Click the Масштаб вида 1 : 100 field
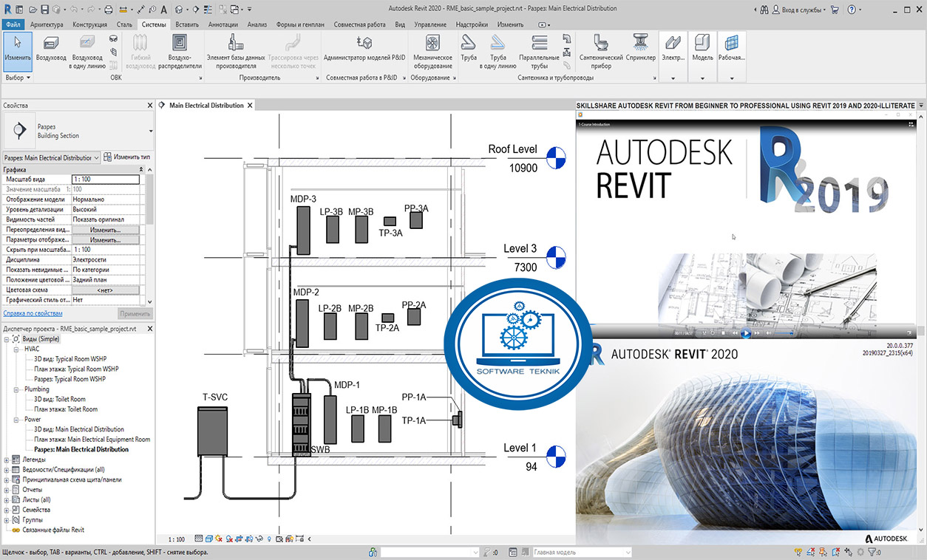 [105, 180]
